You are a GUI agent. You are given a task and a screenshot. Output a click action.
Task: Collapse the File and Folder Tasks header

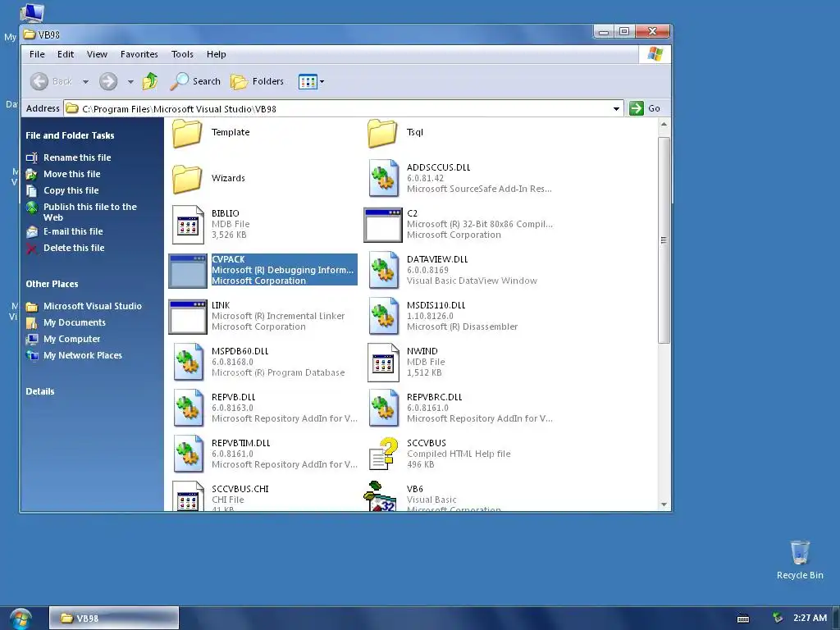coord(71,135)
